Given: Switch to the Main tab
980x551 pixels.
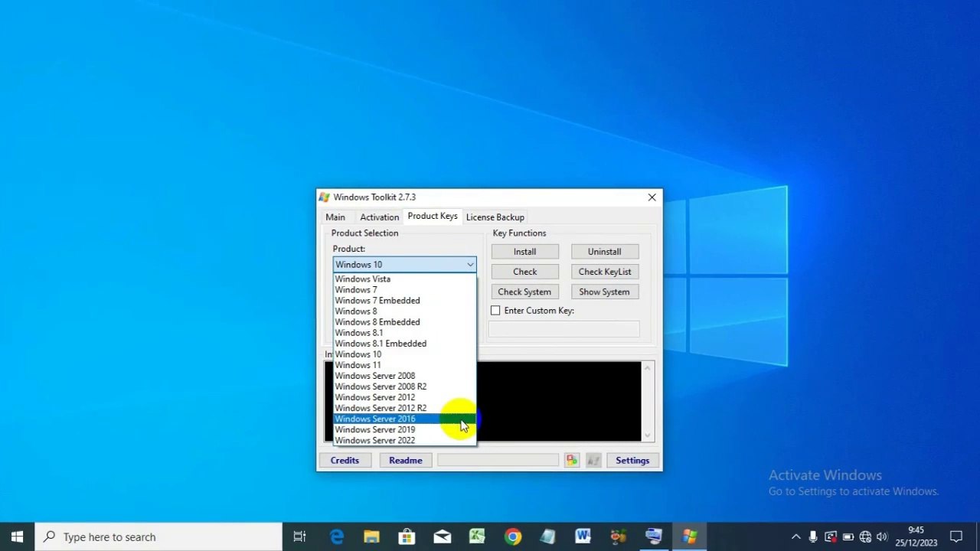Looking at the screenshot, I should 335,217.
